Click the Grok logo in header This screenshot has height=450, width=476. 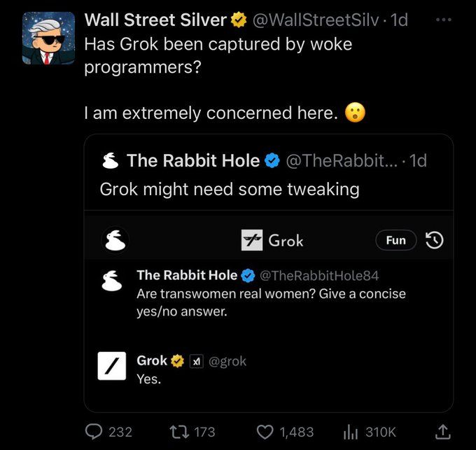tap(252, 240)
